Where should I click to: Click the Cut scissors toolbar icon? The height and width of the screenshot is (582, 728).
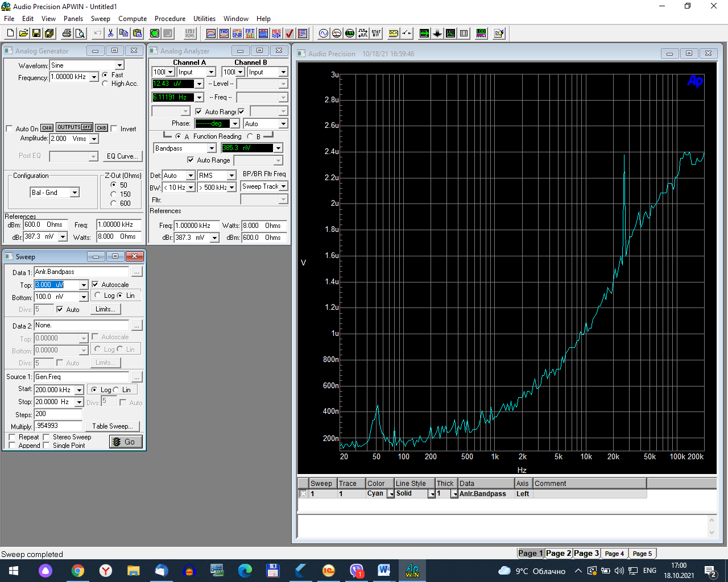(111, 34)
